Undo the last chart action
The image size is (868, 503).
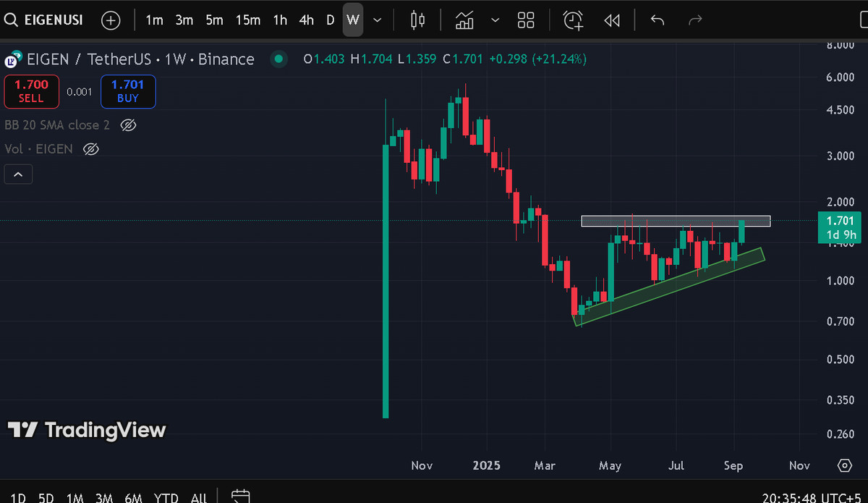coord(657,20)
